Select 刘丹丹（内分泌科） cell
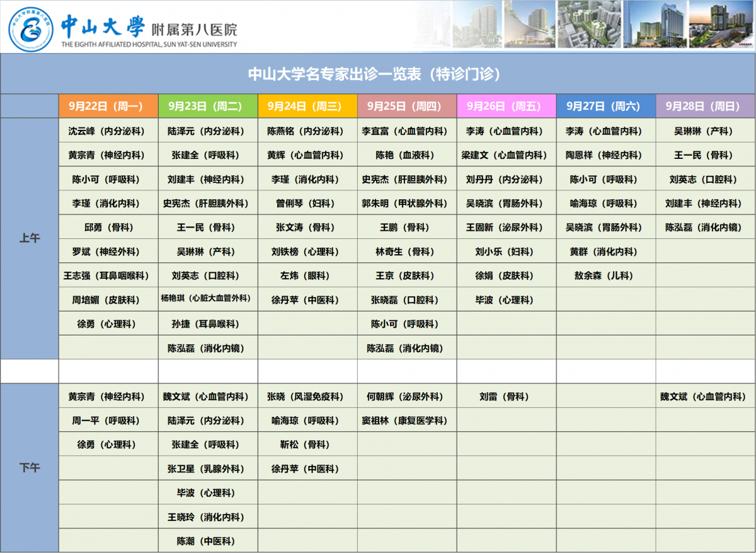Screen dimensions: 756x553 pyautogui.click(x=507, y=179)
